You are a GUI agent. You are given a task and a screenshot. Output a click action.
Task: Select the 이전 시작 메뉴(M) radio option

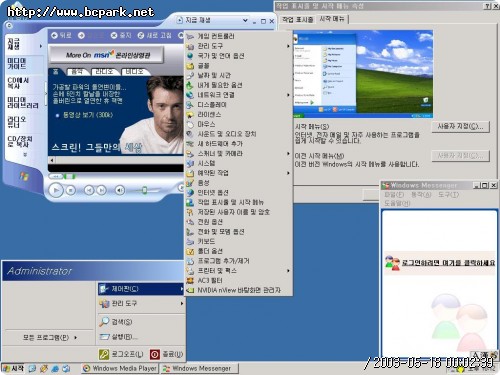[319, 156]
